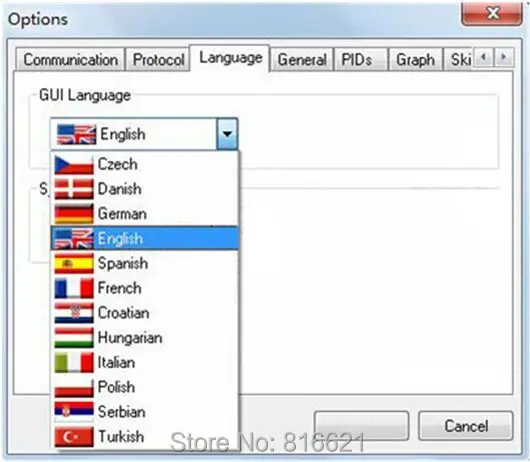Choose the Turkish flag icon
This screenshot has height=462, width=530.
point(74,437)
